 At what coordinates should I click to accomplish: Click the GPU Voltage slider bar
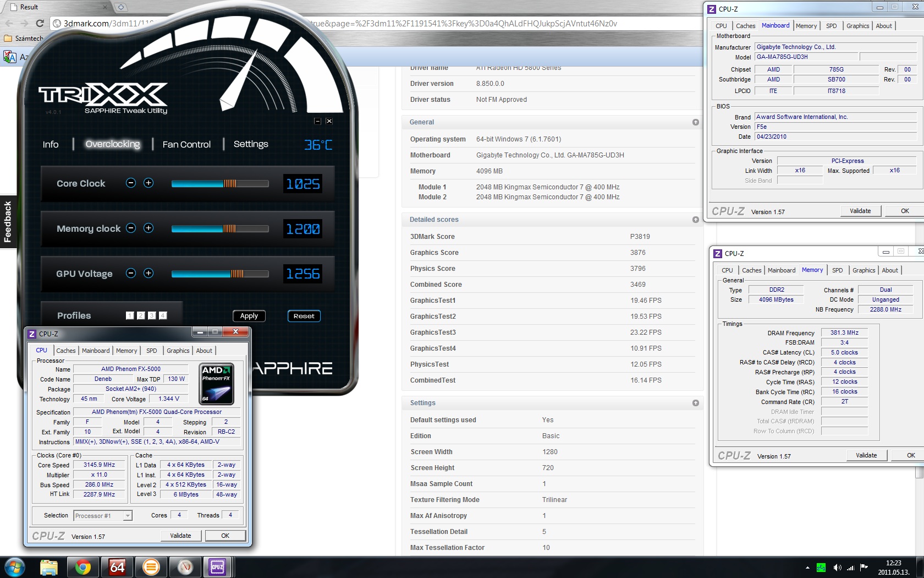click(x=220, y=274)
